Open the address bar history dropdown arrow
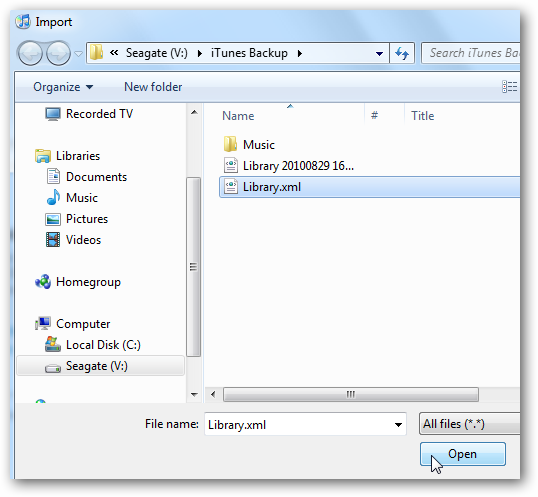 point(379,54)
